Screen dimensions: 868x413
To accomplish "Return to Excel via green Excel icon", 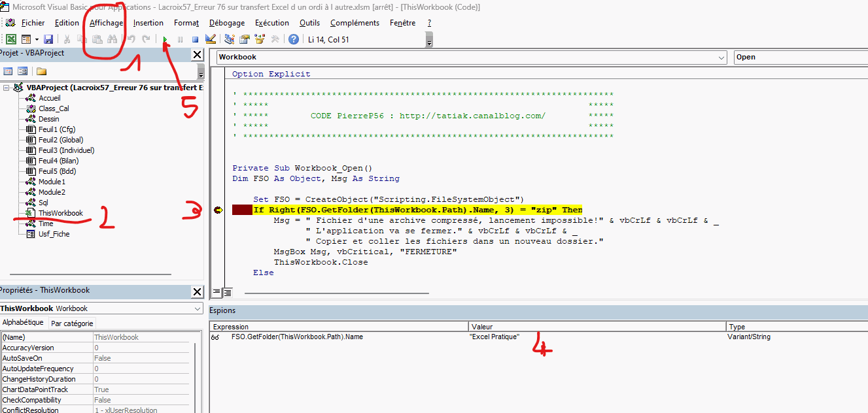I will coord(11,40).
